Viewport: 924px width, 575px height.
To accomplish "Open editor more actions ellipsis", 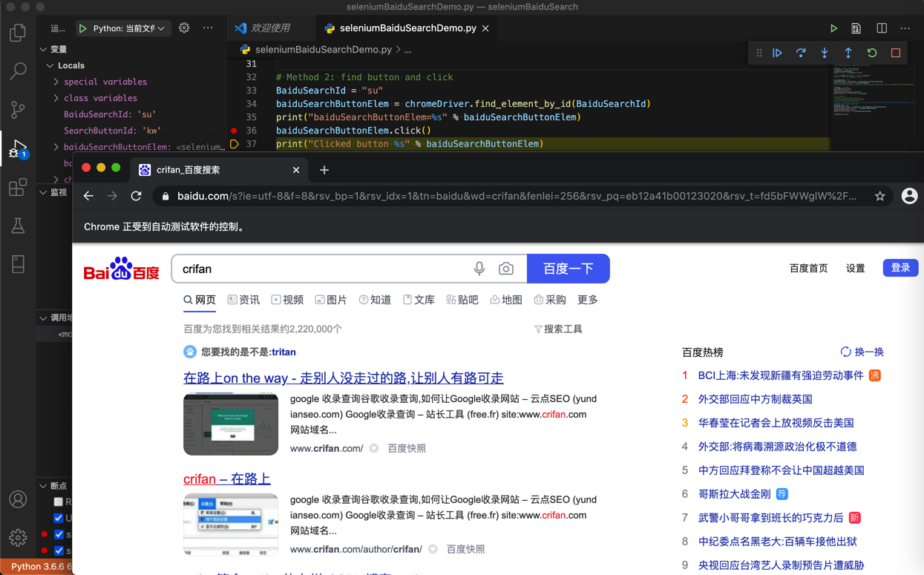I will [x=905, y=28].
